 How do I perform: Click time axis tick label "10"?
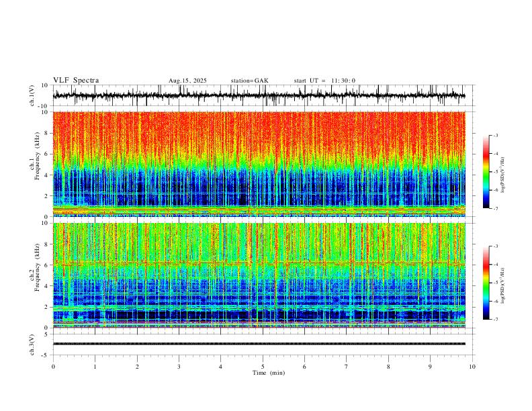coord(472,367)
